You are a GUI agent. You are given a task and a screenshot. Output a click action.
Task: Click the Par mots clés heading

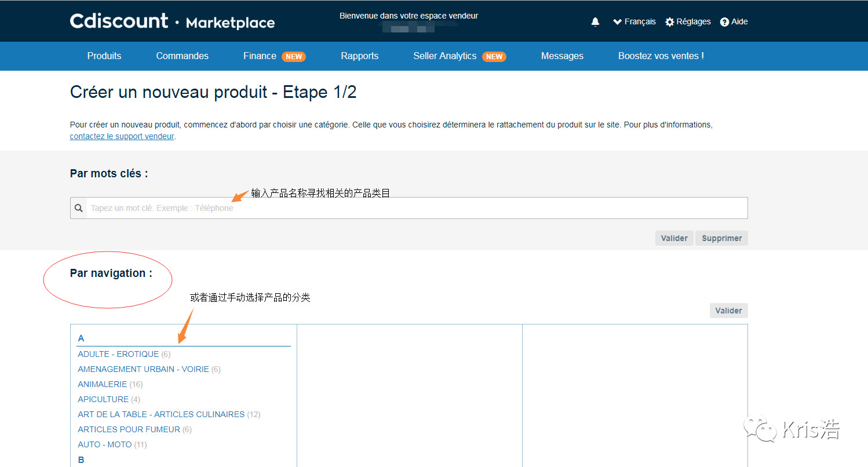coord(109,173)
